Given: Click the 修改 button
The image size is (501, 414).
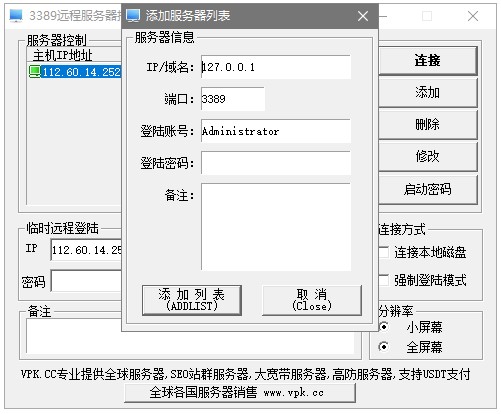Looking at the screenshot, I should (x=428, y=156).
